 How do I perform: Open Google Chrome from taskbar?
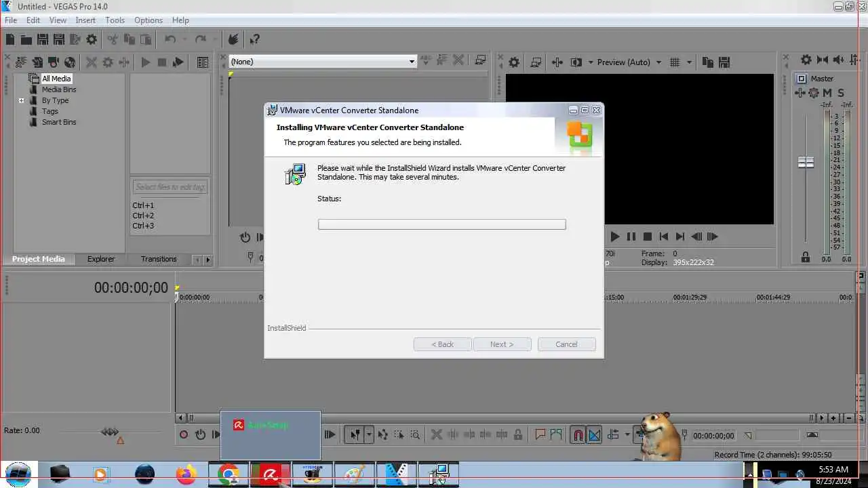(x=228, y=474)
